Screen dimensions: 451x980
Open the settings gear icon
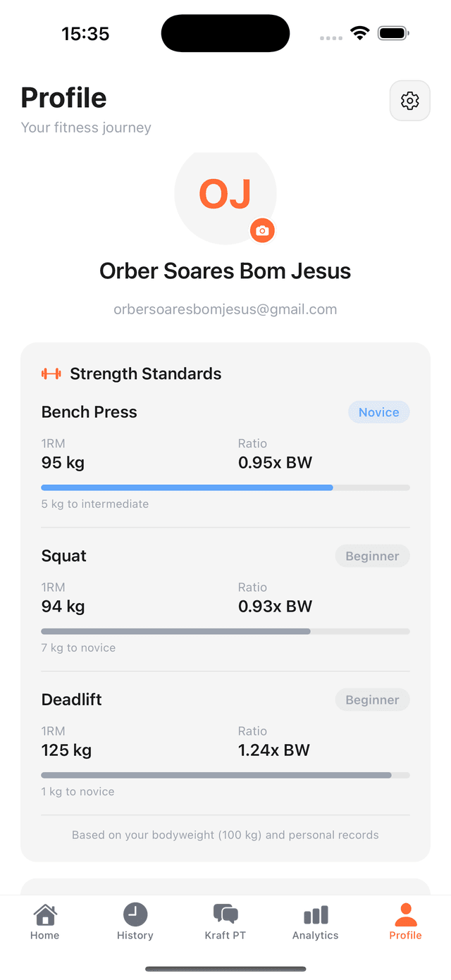409,100
